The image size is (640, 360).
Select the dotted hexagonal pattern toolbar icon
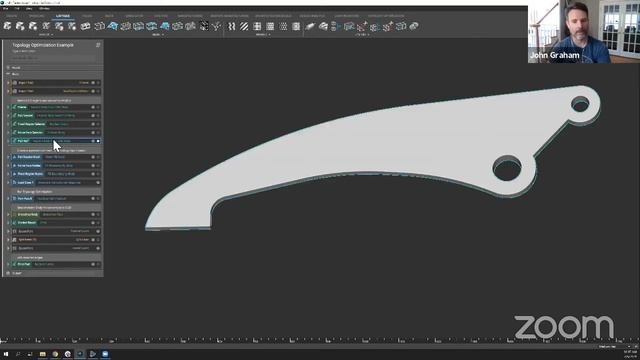tap(283, 27)
